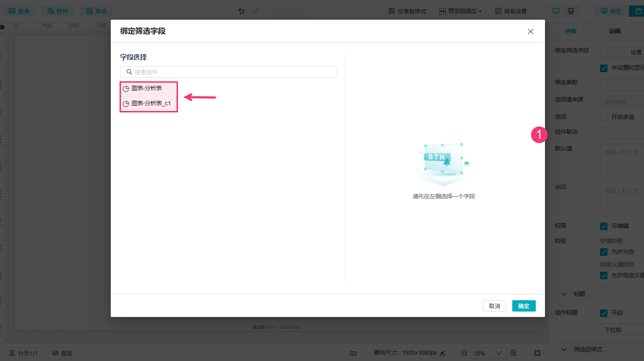
Task: Open the 下拉框 dropdown
Action: (622, 330)
